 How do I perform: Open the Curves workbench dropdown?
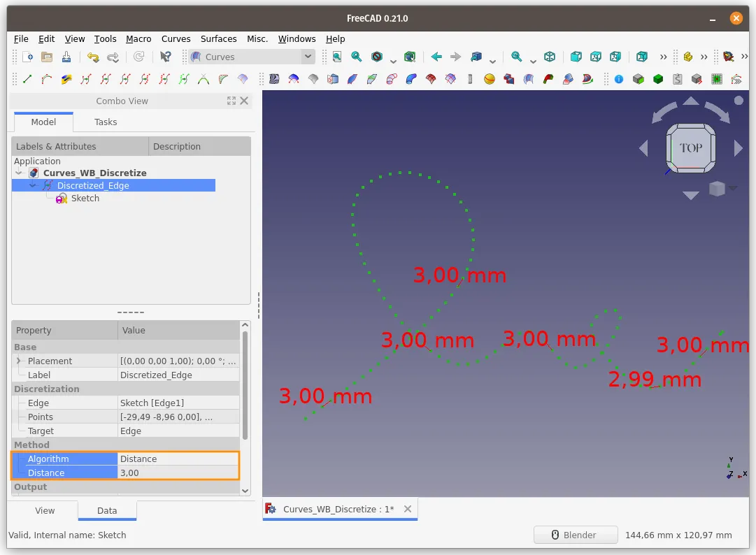point(252,57)
